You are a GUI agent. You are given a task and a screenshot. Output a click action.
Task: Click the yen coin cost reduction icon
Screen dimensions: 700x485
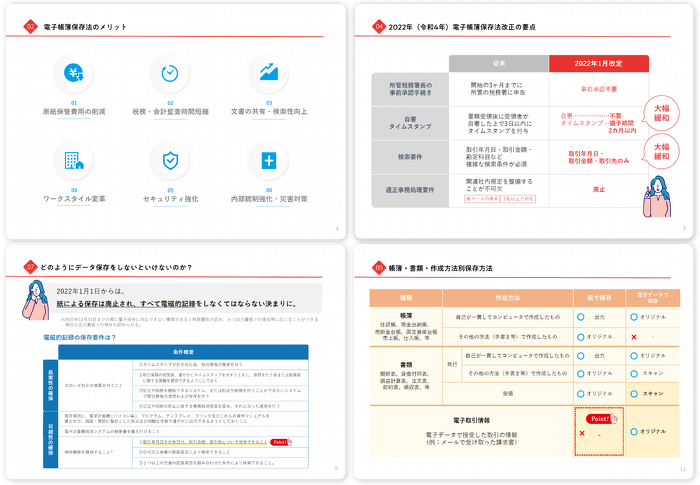tap(75, 72)
